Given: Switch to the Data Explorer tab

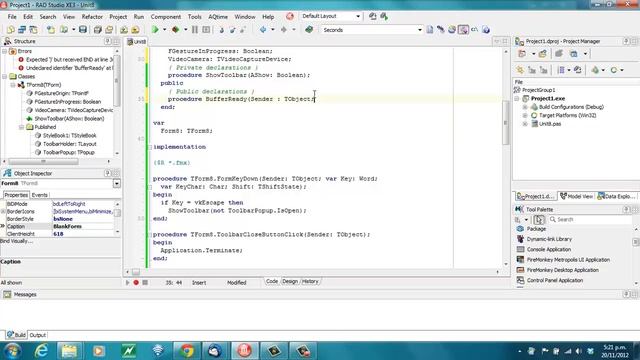Looking at the screenshot, I should coord(616,196).
